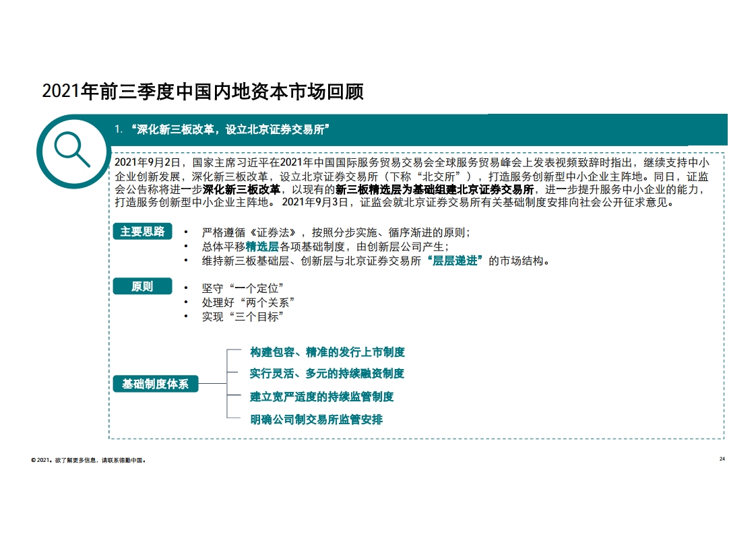Click the teal text 精选层 in second bullet
This screenshot has height=534, width=756.
click(x=262, y=246)
